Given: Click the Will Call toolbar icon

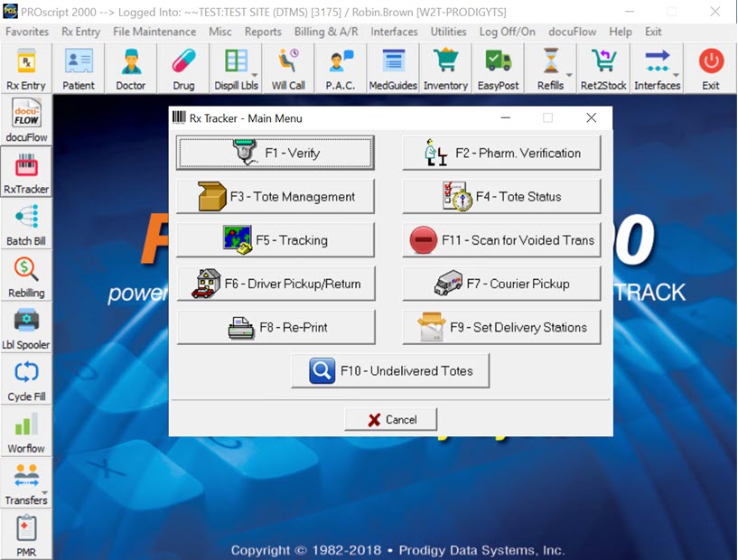Looking at the screenshot, I should [x=288, y=70].
